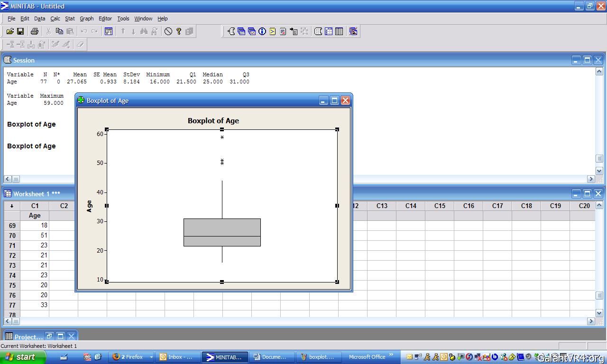The width and height of the screenshot is (607, 364).
Task: Click the Edit Last Dialog icon
Action: point(109,31)
